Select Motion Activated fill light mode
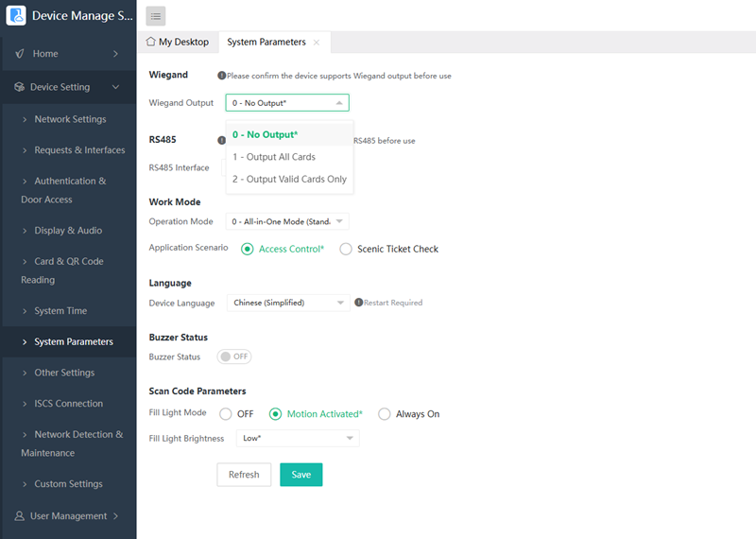The height and width of the screenshot is (539, 756). click(275, 414)
